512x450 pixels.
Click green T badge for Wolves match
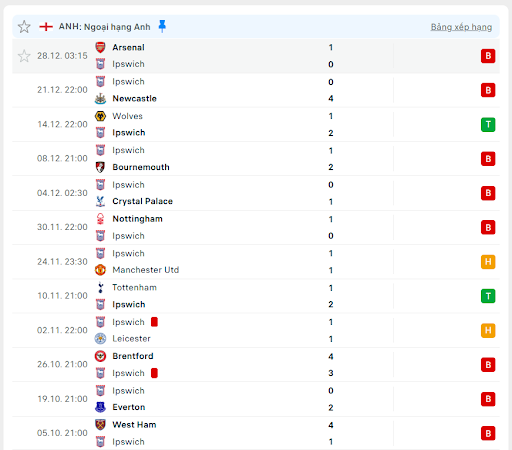[488, 125]
